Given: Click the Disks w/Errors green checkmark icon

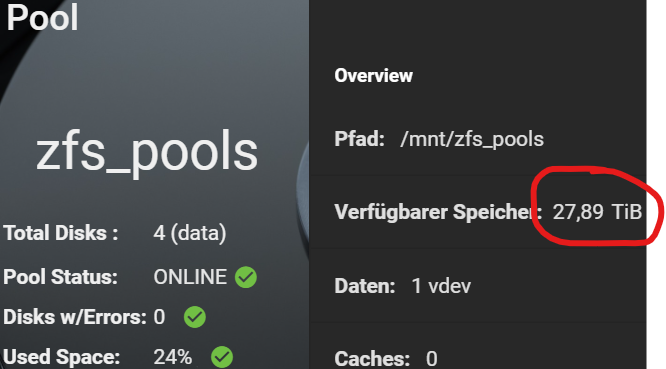Looking at the screenshot, I should pyautogui.click(x=195, y=317).
